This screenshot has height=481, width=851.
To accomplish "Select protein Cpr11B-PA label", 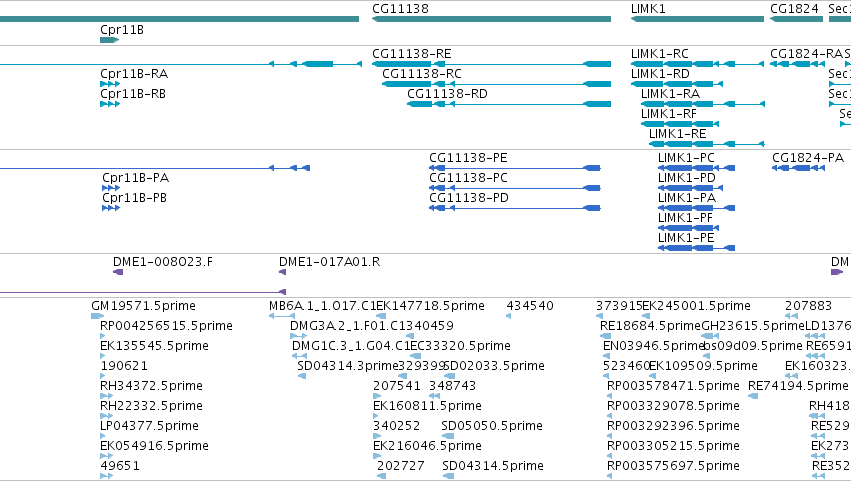I will (136, 178).
